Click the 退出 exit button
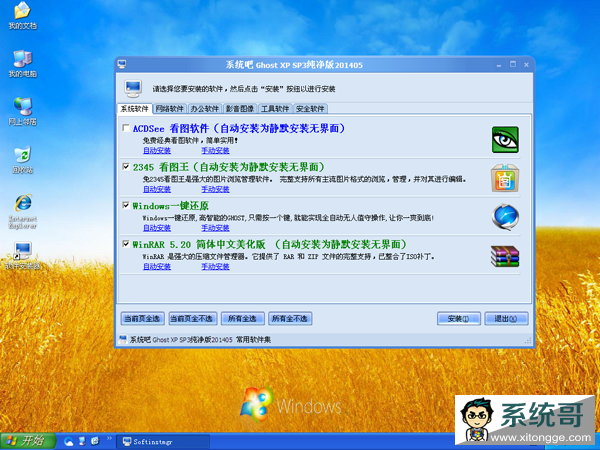Viewport: 600px width, 450px height. pyautogui.click(x=506, y=318)
